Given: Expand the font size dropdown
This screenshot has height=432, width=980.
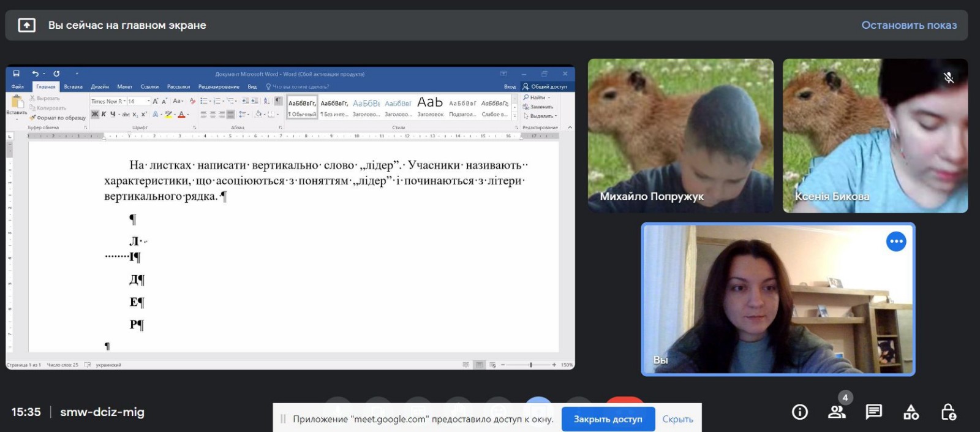Looking at the screenshot, I should click(x=148, y=101).
